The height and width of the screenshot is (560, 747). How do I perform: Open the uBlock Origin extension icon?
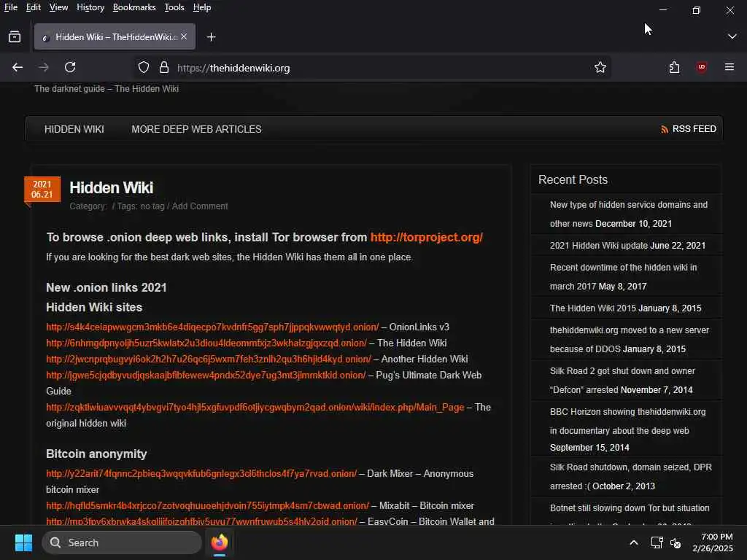coord(701,67)
